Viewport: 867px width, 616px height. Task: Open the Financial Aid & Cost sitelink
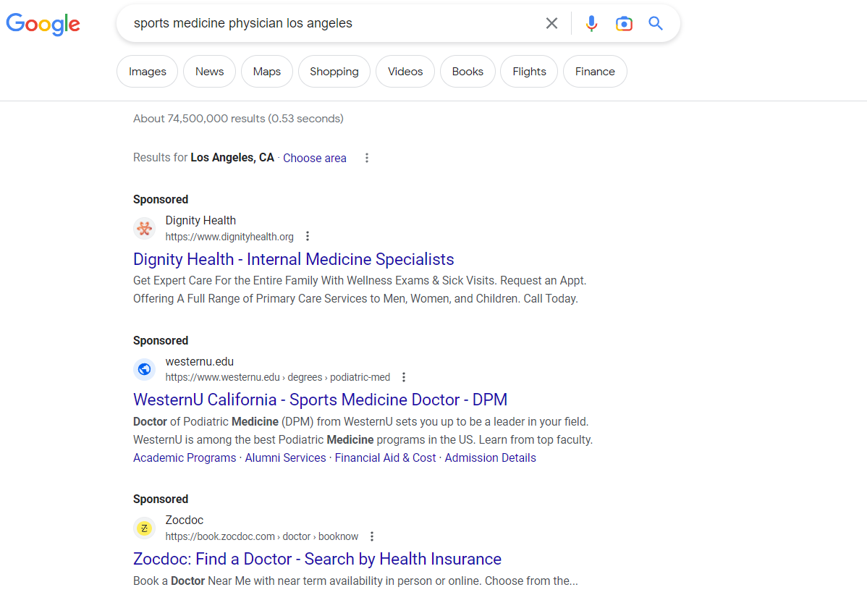click(x=386, y=458)
